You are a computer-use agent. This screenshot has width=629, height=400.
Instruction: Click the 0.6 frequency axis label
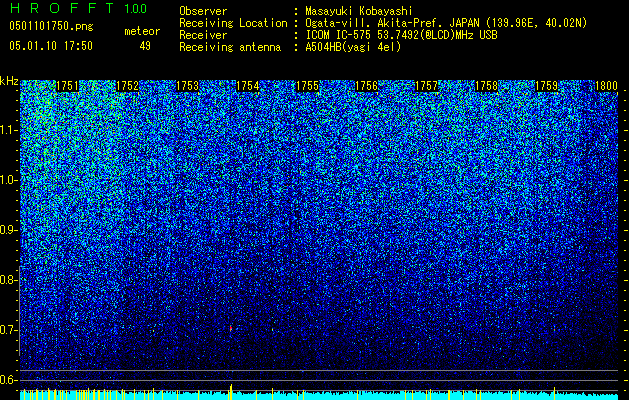click(8, 380)
